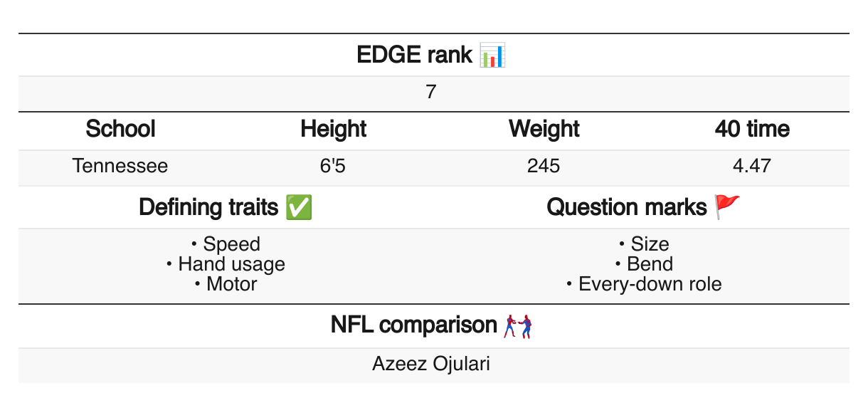Click the red flag icon beside Question marks

click(x=727, y=207)
